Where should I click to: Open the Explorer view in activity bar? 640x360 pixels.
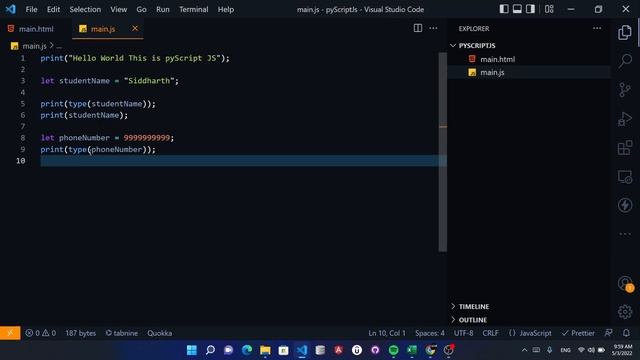(624, 33)
